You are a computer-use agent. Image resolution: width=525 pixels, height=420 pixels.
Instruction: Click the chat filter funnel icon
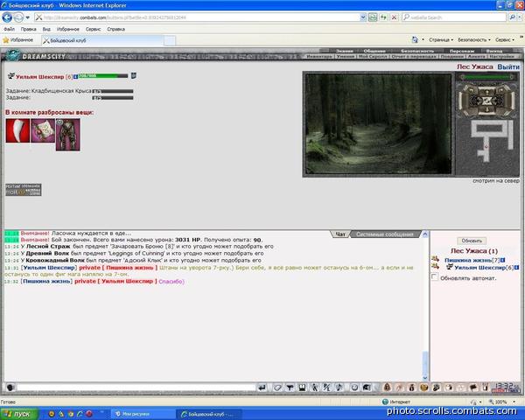[x=290, y=388]
